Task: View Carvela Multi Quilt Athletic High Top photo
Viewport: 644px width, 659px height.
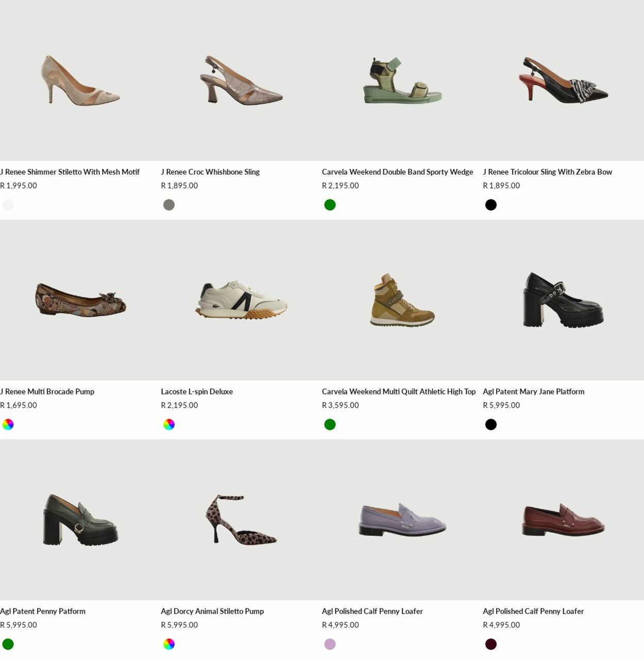Action: coord(402,300)
